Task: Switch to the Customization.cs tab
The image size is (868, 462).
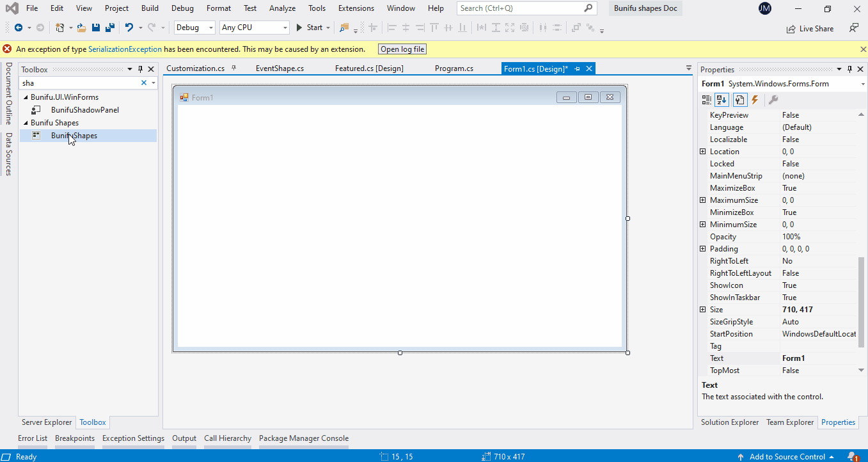Action: pos(195,68)
